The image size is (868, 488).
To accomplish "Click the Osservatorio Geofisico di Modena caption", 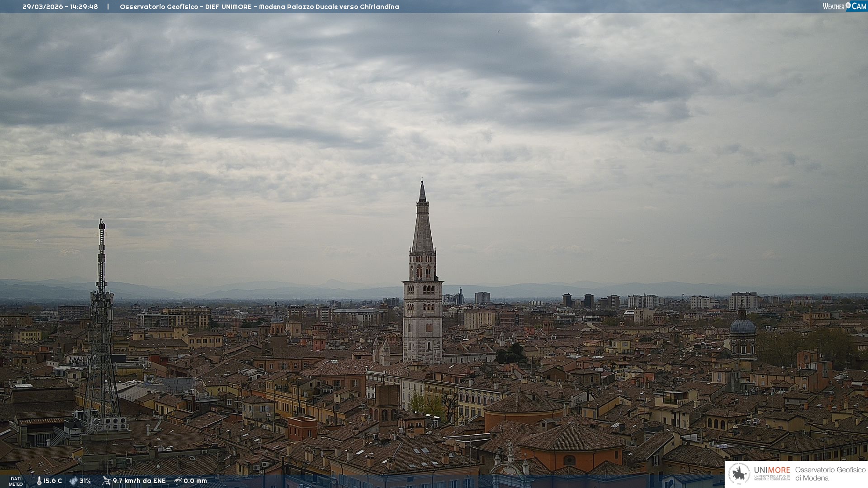I will [x=830, y=474].
